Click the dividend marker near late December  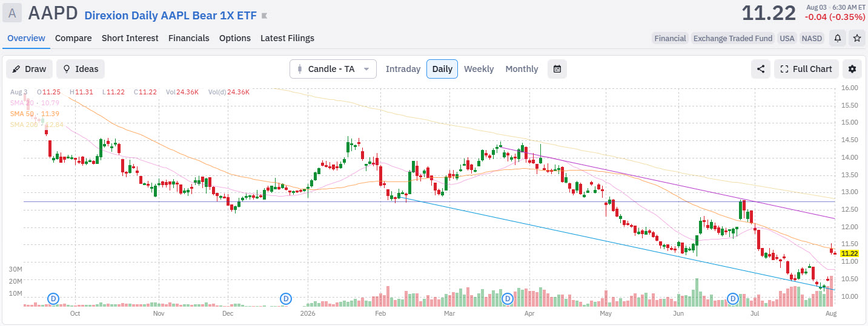286,298
